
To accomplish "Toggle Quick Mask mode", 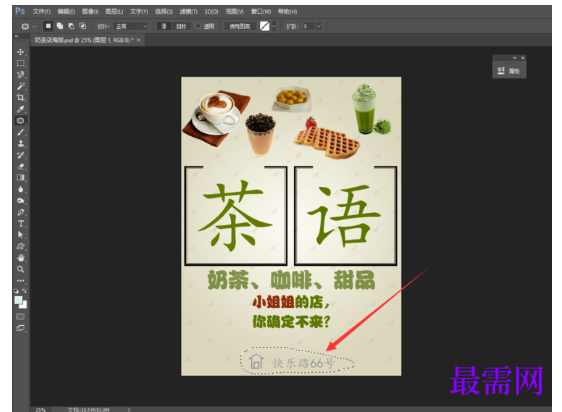I will pyautogui.click(x=20, y=317).
